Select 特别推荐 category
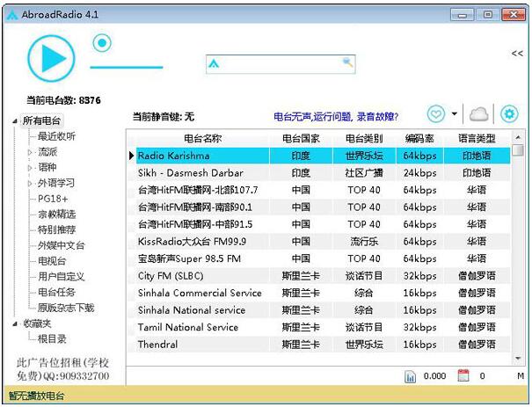This screenshot has height=407, width=532. [x=56, y=230]
